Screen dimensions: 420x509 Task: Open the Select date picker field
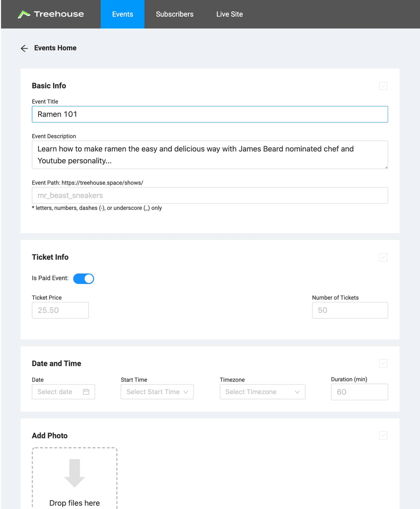[63, 391]
